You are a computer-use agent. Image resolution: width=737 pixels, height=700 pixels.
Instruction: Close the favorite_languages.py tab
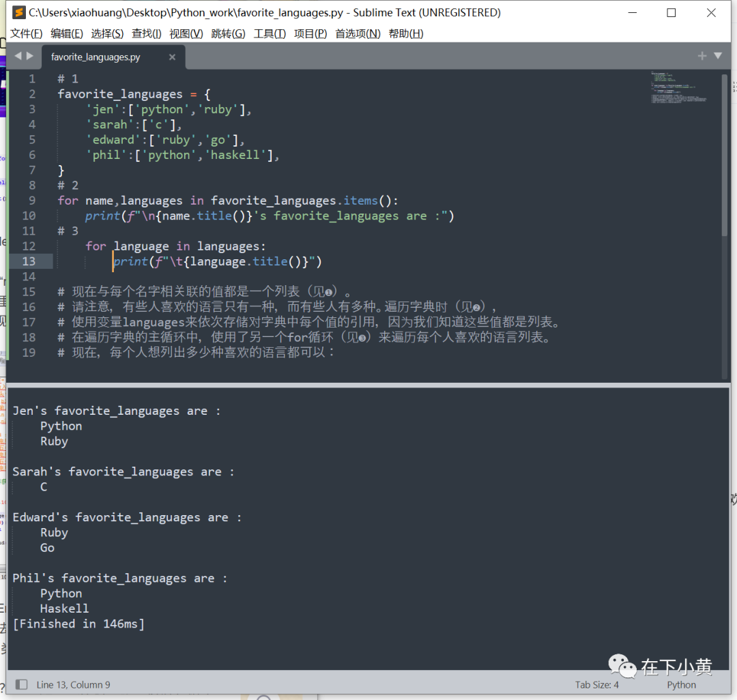172,57
